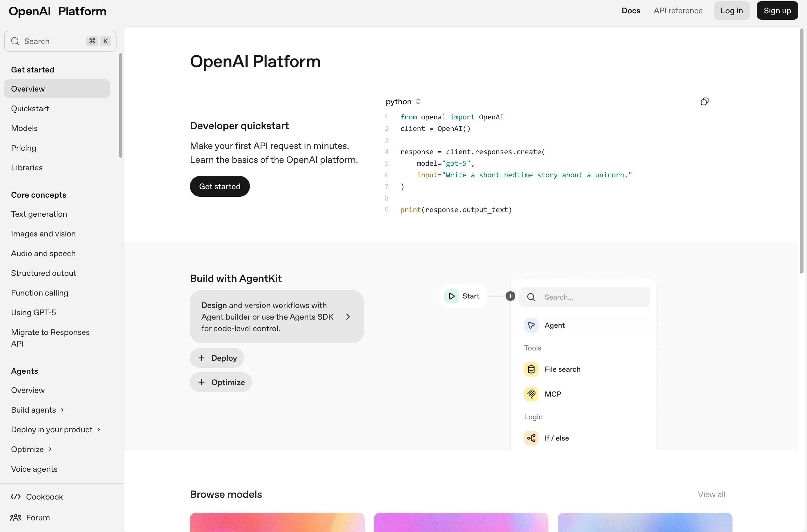Expand Deploy in your product submenu
Viewport: 807px width, 532px height.
coord(99,429)
